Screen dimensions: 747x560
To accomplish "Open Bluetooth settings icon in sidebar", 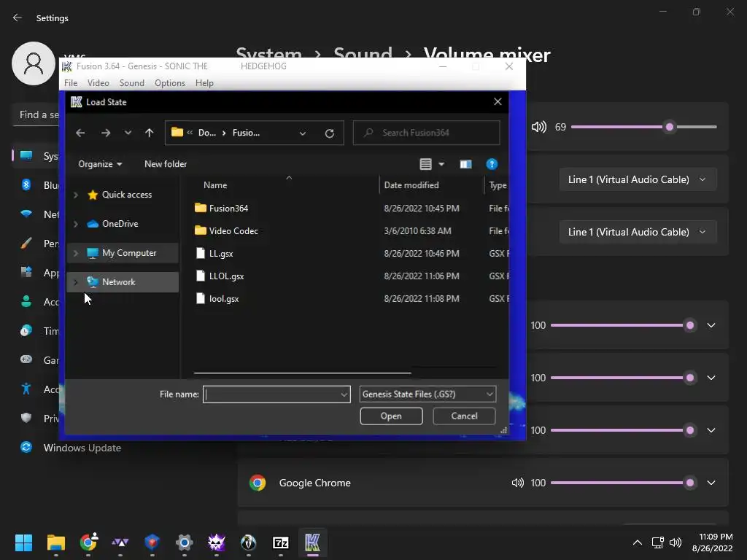I will [x=26, y=184].
